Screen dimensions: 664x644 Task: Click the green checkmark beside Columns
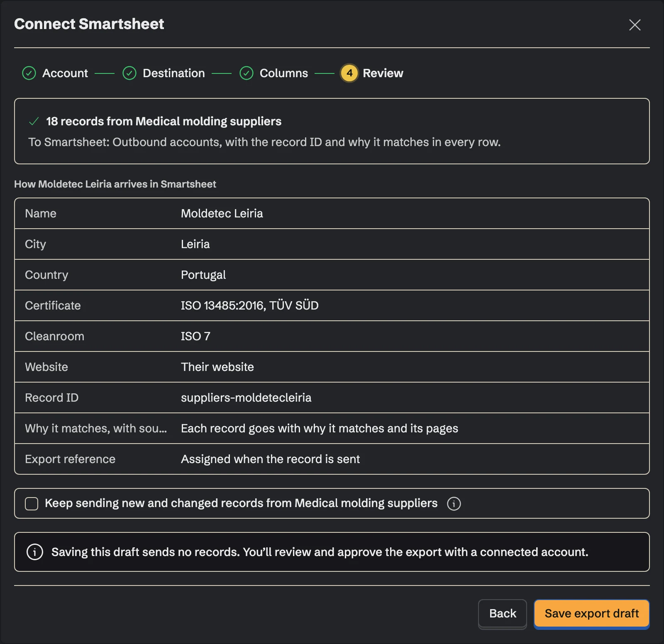coord(247,73)
